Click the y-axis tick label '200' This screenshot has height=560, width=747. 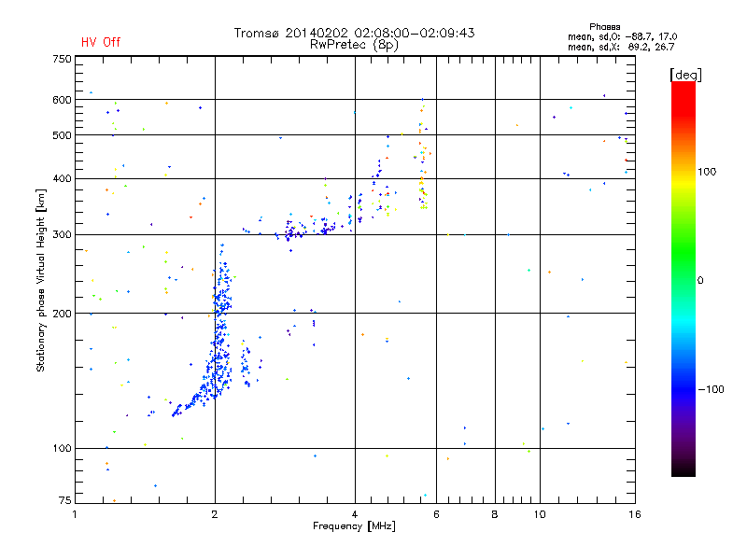coord(62,314)
